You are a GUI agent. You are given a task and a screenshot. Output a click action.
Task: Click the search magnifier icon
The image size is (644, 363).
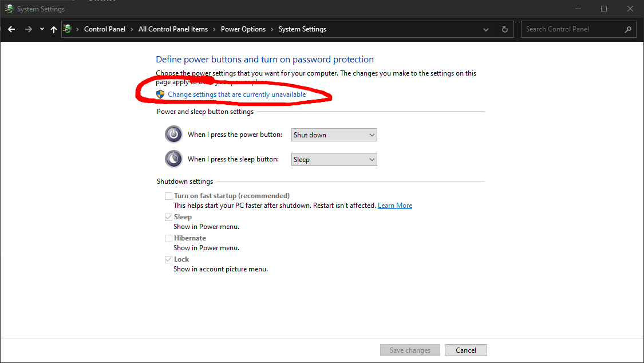click(x=628, y=29)
